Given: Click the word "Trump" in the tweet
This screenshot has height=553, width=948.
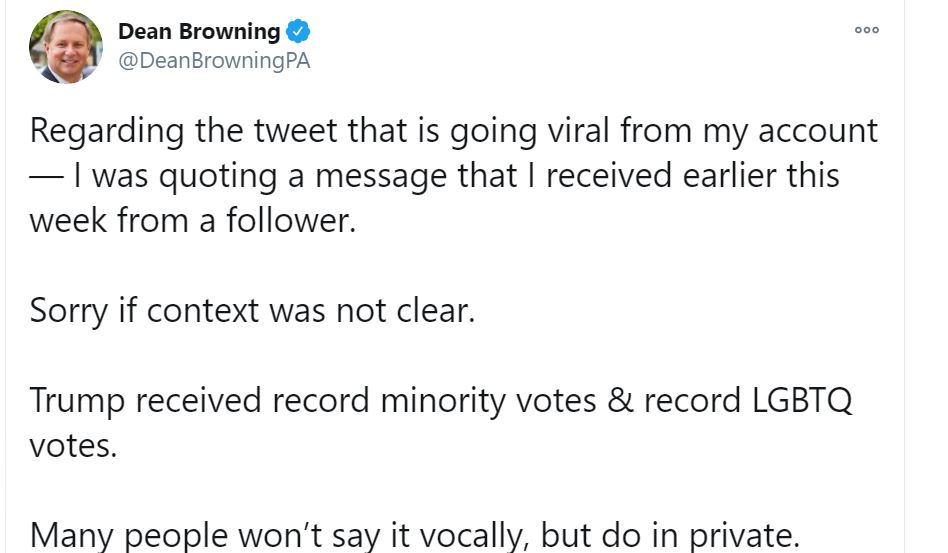Looking at the screenshot, I should [76, 400].
